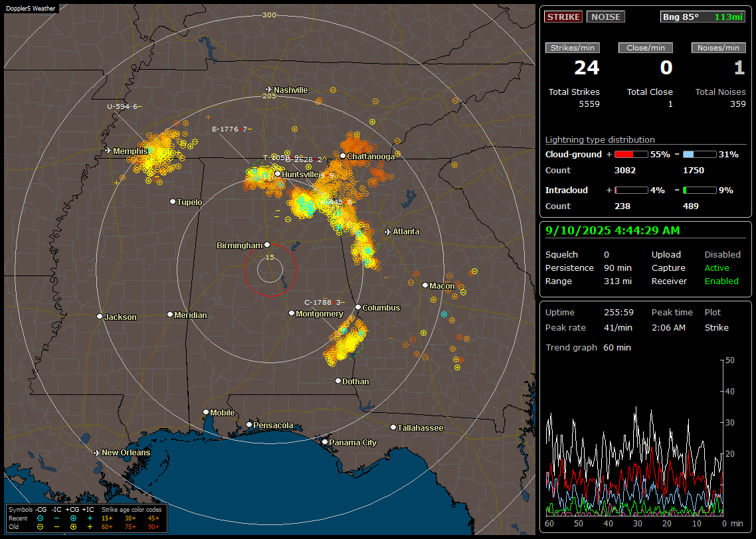
Task: Click the pink positive intracloud percentage bar
Action: [630, 191]
